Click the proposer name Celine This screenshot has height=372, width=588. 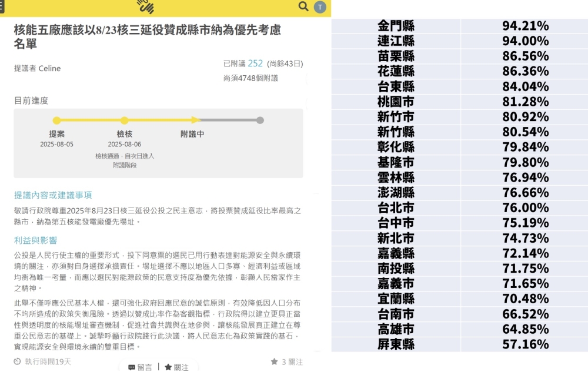click(x=49, y=68)
